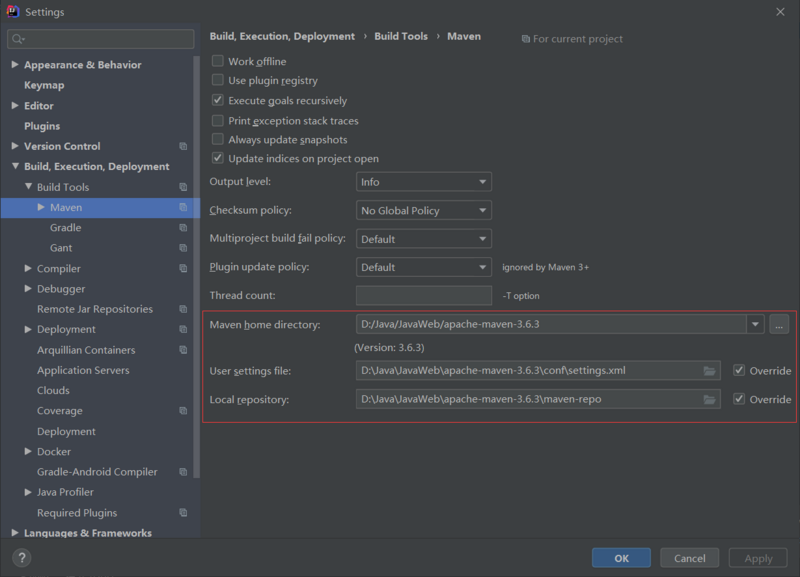This screenshot has width=800, height=577.
Task: Open the Plugins settings page
Action: pos(42,126)
